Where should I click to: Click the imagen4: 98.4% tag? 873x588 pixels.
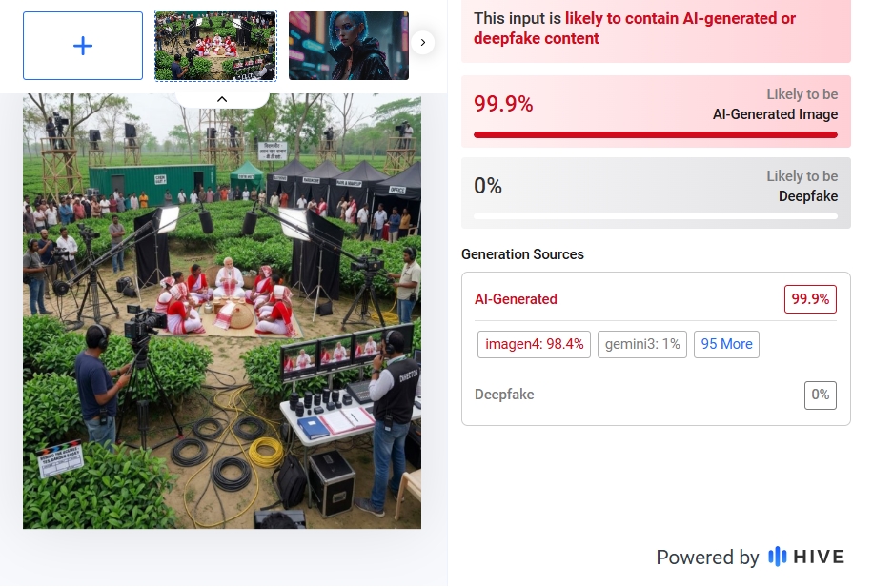pyautogui.click(x=534, y=344)
